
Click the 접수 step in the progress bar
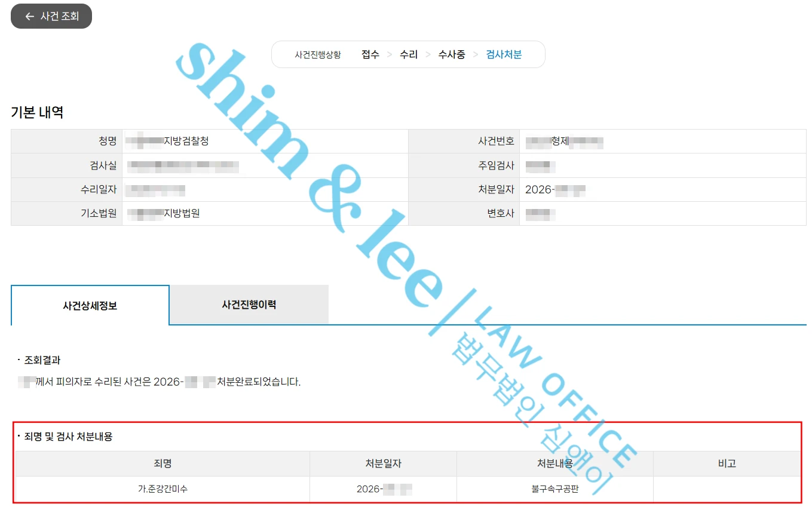pyautogui.click(x=370, y=54)
